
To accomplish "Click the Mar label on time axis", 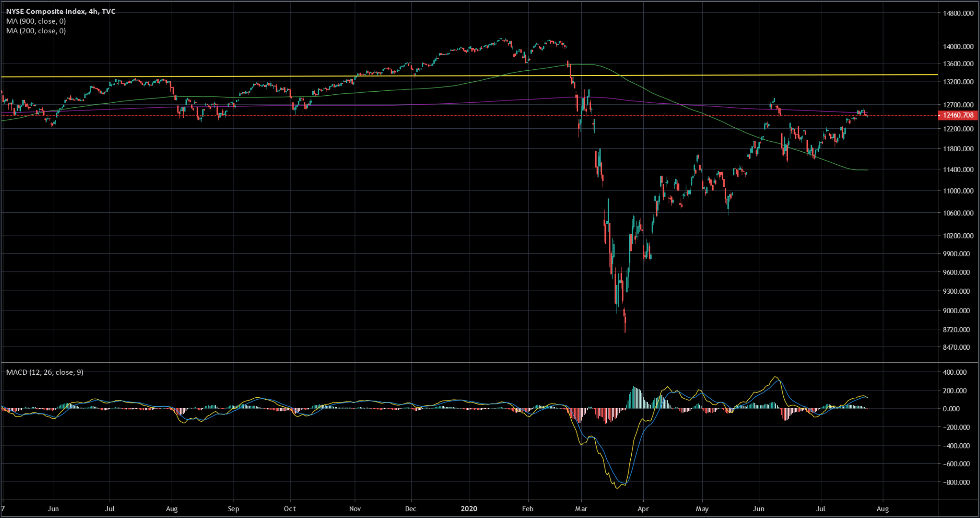I will click(581, 509).
